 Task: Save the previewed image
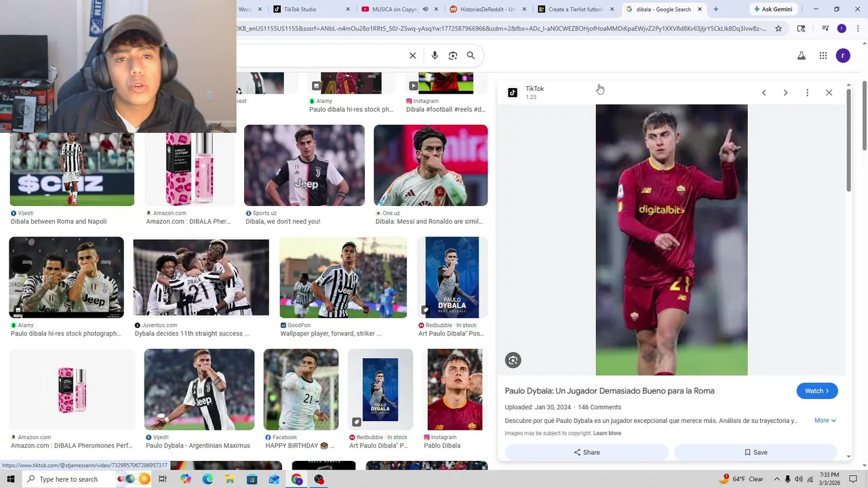pyautogui.click(x=756, y=452)
